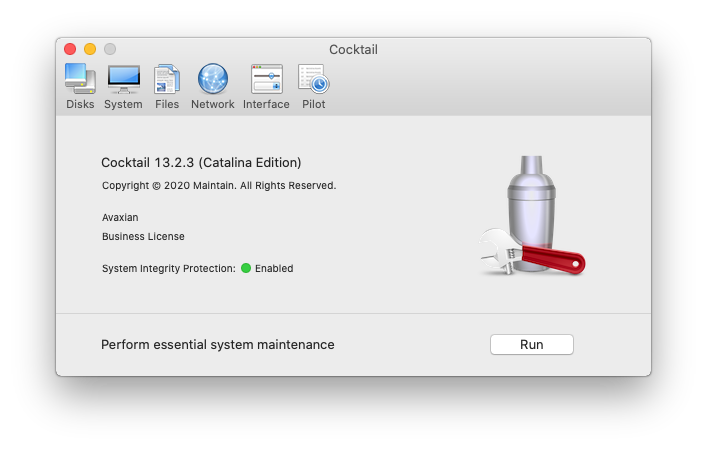
Task: Click the Perform essential system maintenance label
Action: point(218,344)
